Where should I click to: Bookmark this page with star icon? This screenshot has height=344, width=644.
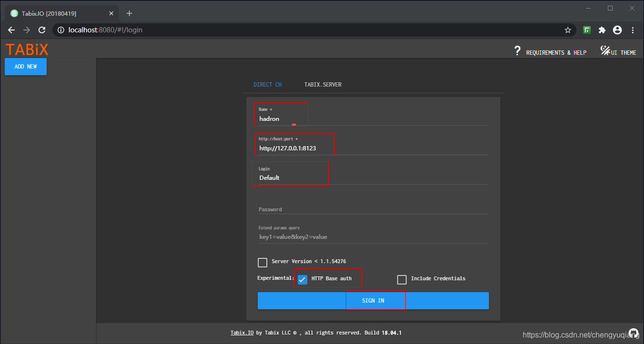[x=567, y=30]
